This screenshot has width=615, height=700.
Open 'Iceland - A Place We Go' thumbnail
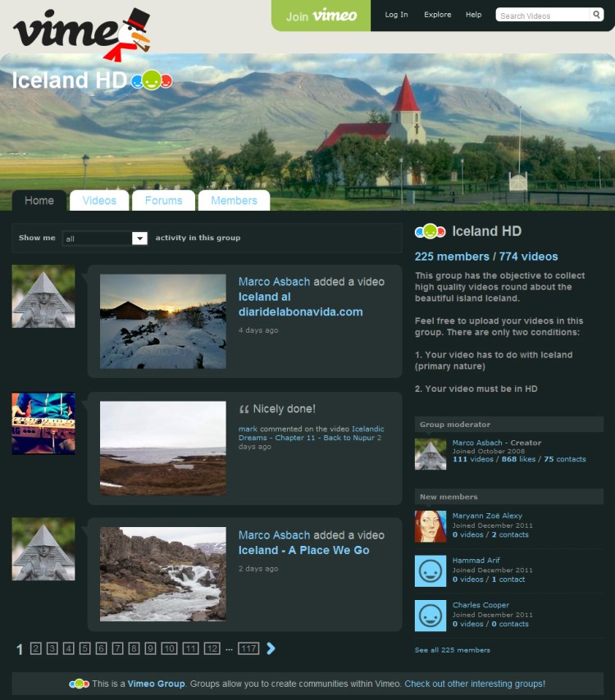[x=162, y=574]
